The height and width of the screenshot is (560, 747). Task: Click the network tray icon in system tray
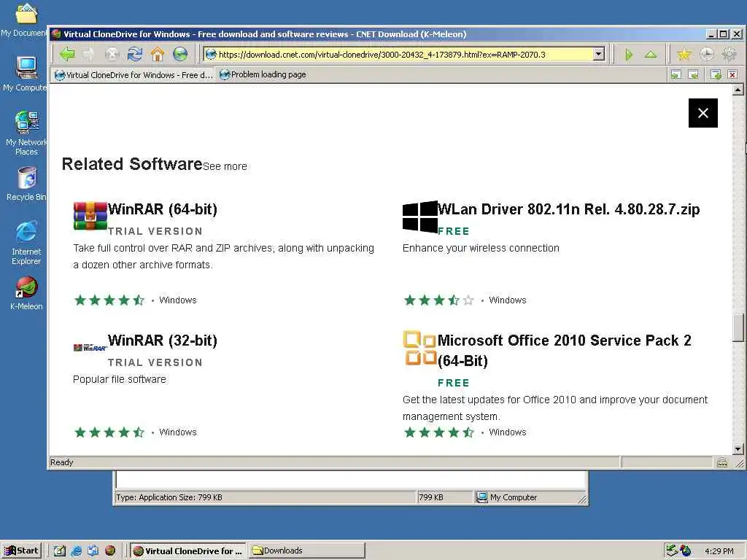(x=672, y=551)
